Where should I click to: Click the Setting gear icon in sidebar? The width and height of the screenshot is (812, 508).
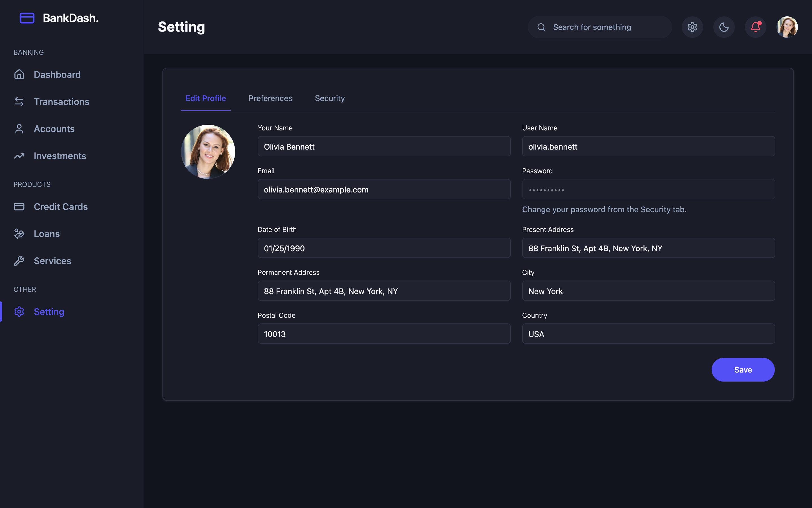pos(19,312)
